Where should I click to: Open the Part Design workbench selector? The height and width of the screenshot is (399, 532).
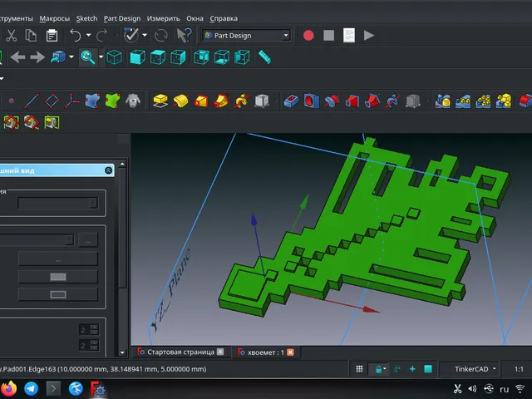tap(246, 35)
